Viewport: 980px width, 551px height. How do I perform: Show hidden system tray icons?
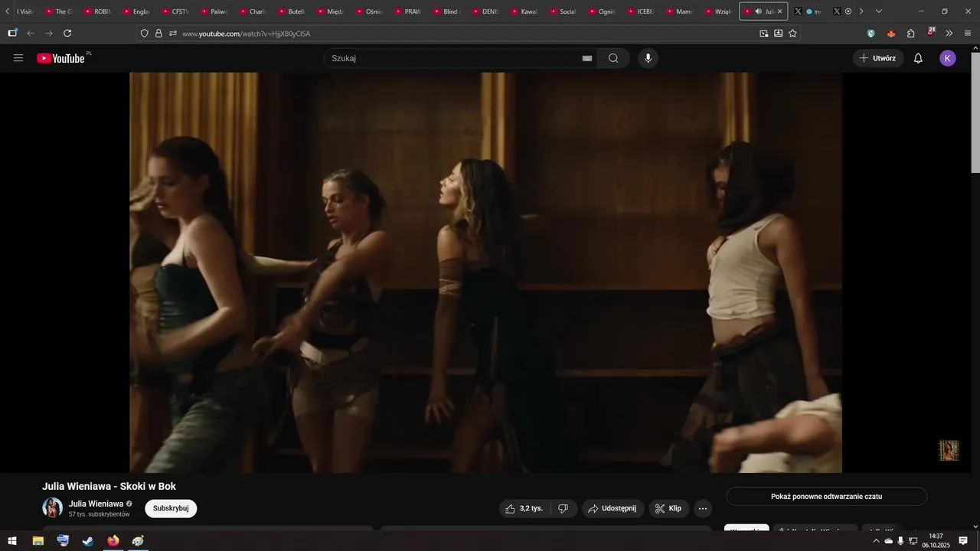(876, 541)
